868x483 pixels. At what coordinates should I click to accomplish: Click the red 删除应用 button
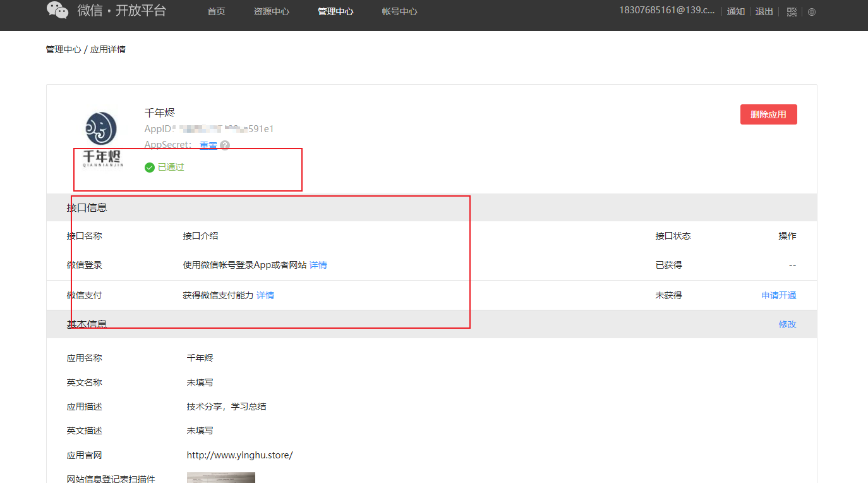[768, 114]
